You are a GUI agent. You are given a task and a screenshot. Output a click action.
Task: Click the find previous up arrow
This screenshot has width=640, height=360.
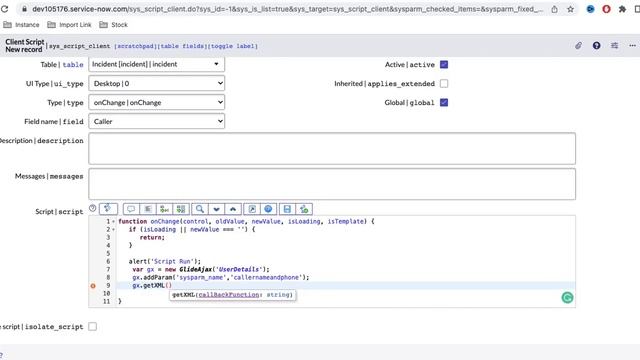point(233,209)
